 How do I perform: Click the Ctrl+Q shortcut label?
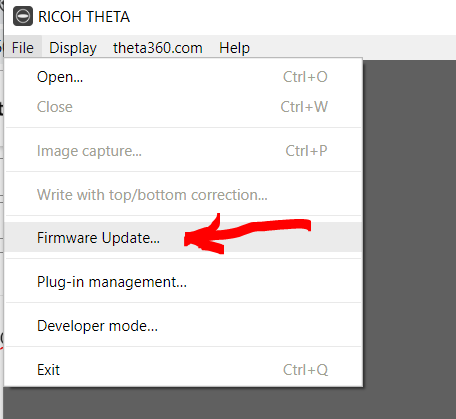point(305,370)
